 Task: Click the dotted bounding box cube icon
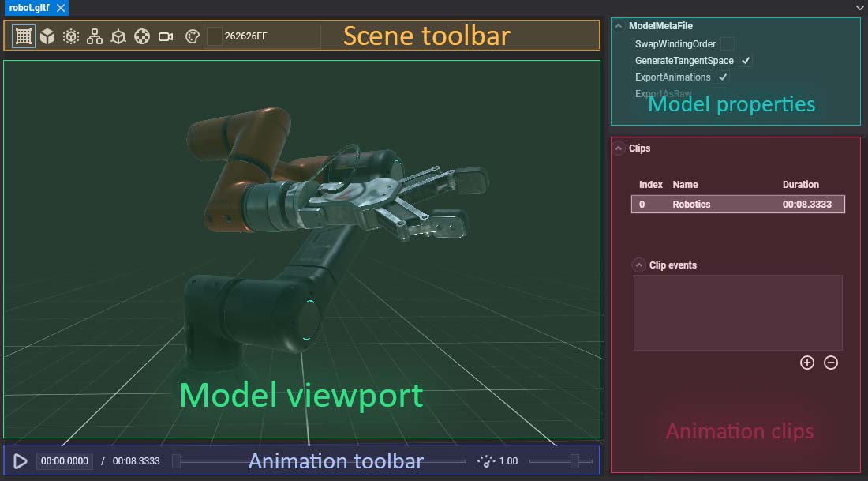coord(71,36)
